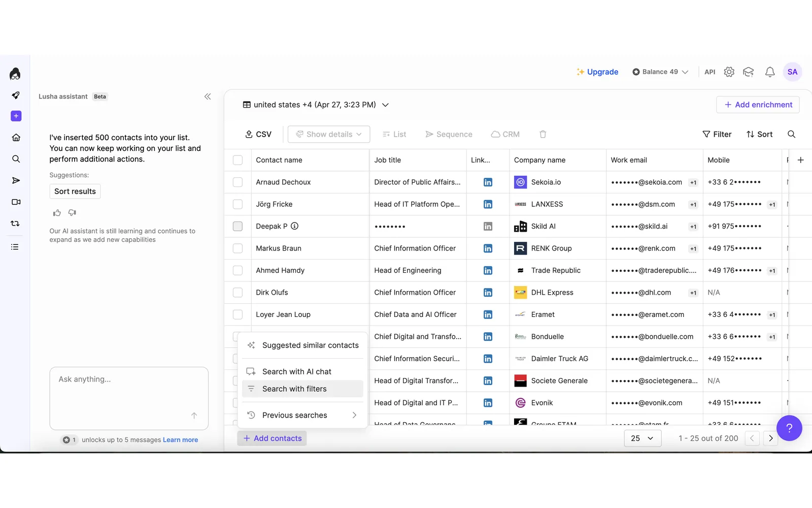Click the Sort results suggestion
The image size is (812, 508).
75,192
